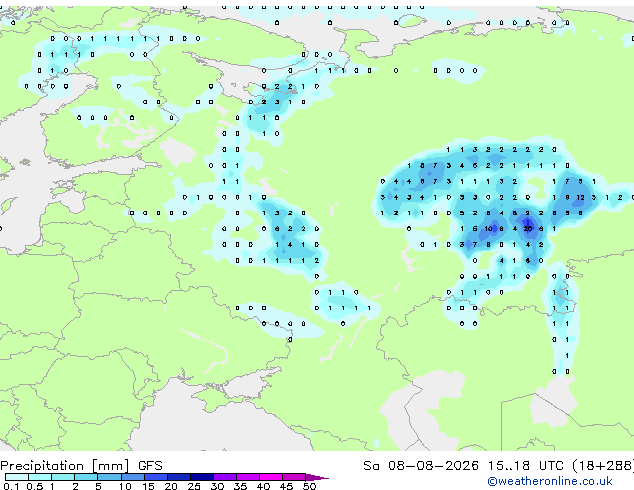Click the 1 to 2 mm legend swatch
The image size is (634, 490).
[x=63, y=477]
